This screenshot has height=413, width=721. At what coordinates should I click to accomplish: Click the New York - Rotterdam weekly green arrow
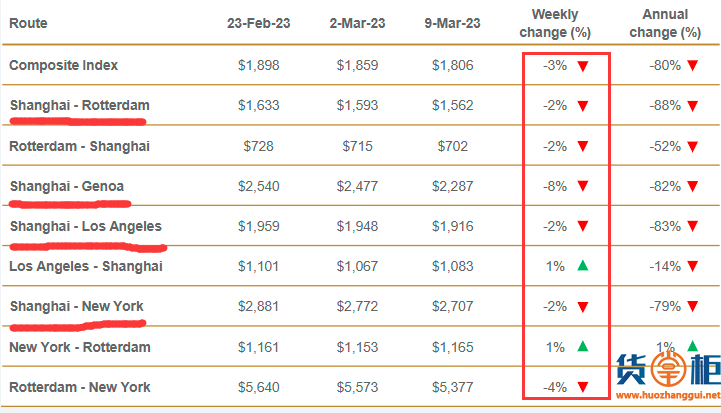click(x=582, y=347)
